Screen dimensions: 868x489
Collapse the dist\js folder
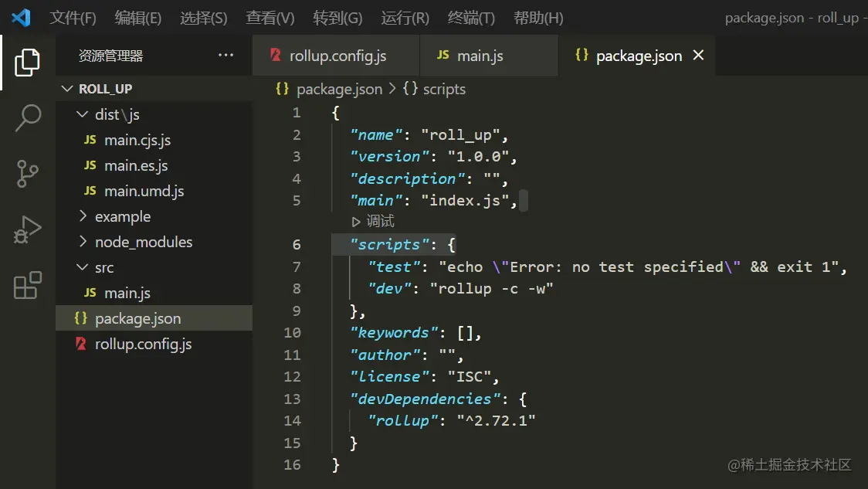tap(82, 114)
